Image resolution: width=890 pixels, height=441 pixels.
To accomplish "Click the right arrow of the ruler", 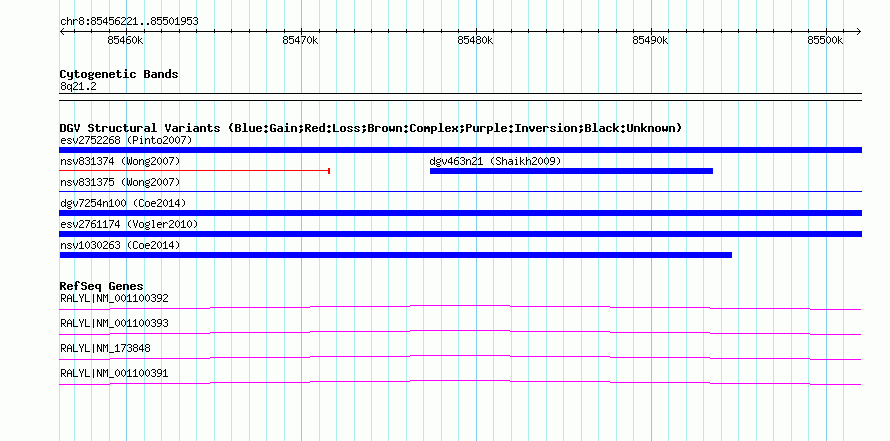I will [858, 31].
